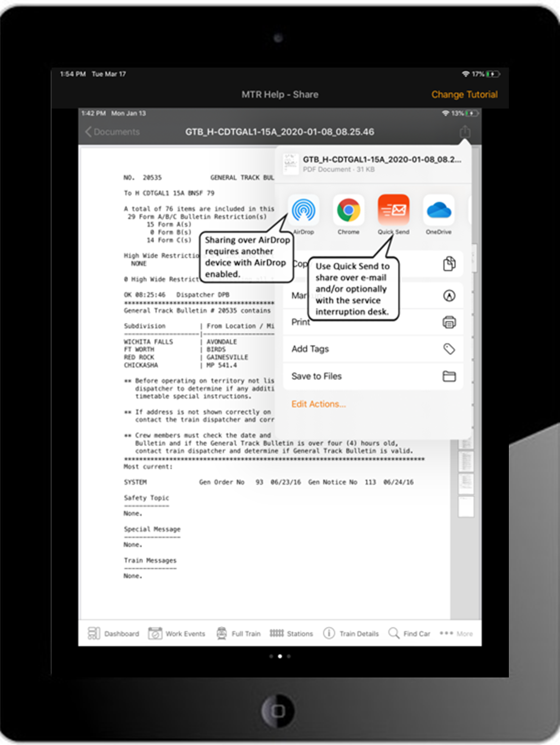Open the Find Car search tab

click(410, 633)
